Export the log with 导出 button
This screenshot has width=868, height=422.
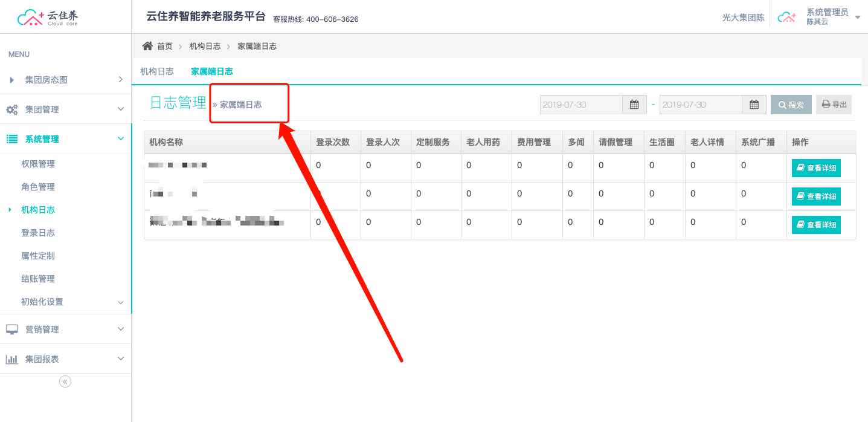(834, 105)
